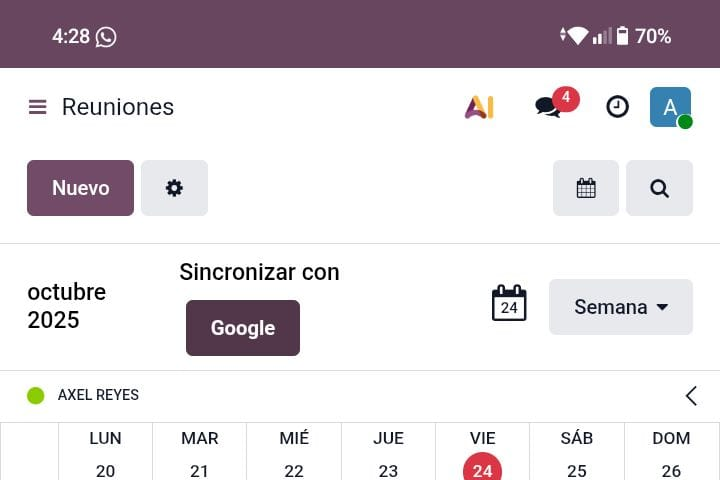The image size is (720, 480).
Task: Toggle Axel Reyes calendar filter
Action: (x=36, y=396)
